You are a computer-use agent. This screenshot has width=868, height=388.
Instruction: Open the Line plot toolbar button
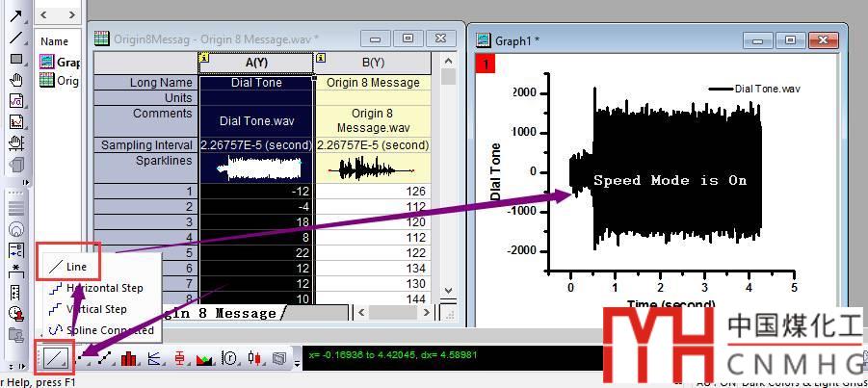click(55, 358)
